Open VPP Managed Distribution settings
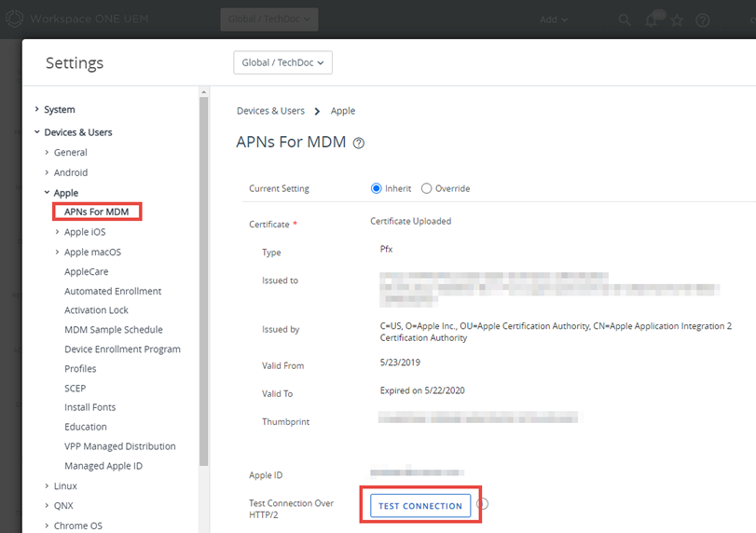756x533 pixels. pos(120,446)
